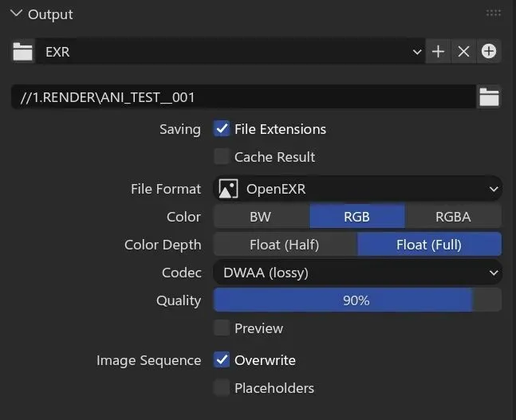This screenshot has width=516, height=420.
Task: Enable the Cache Result checkbox
Action: 222,157
